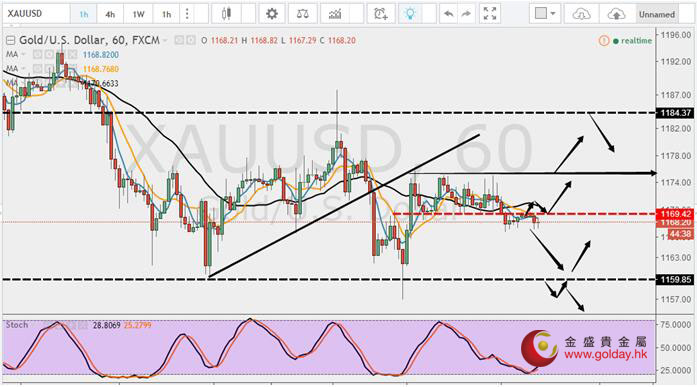Load chart layout from cloud
The image size is (697, 387).
pos(581,14)
